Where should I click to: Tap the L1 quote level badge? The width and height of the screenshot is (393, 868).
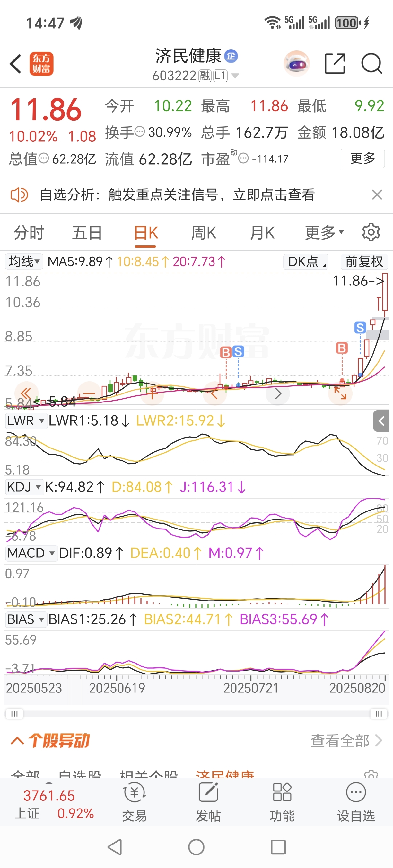(221, 76)
